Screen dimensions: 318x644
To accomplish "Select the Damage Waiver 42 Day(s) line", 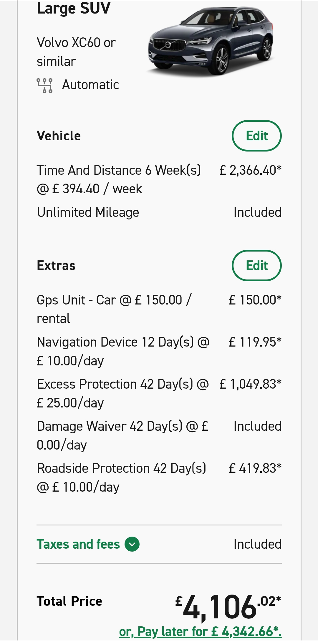I will pos(159,435).
